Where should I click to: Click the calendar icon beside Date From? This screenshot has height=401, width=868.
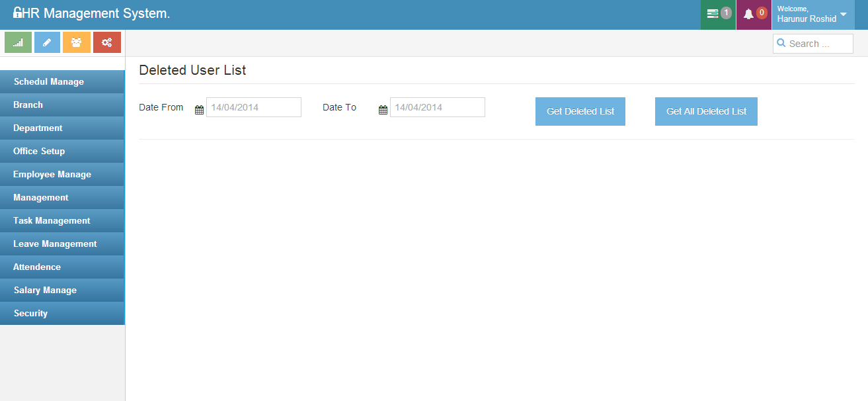point(199,110)
